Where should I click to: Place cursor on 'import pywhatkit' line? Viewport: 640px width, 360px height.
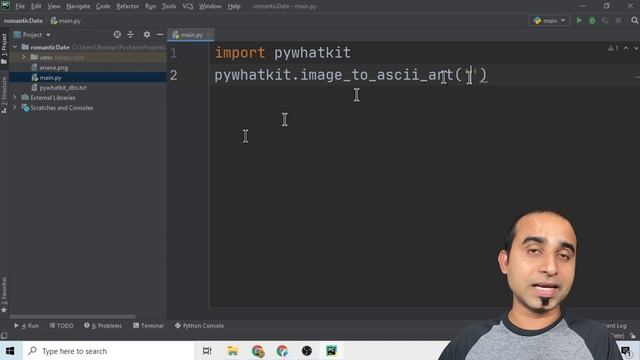(x=282, y=53)
